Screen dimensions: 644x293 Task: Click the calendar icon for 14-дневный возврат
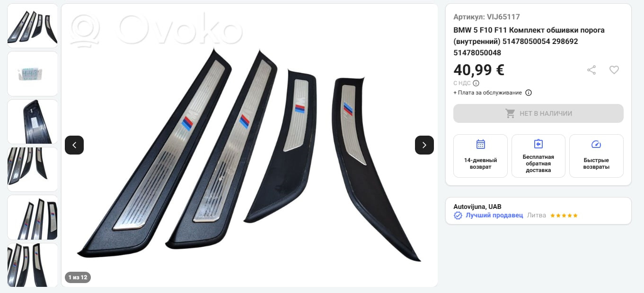pos(481,144)
